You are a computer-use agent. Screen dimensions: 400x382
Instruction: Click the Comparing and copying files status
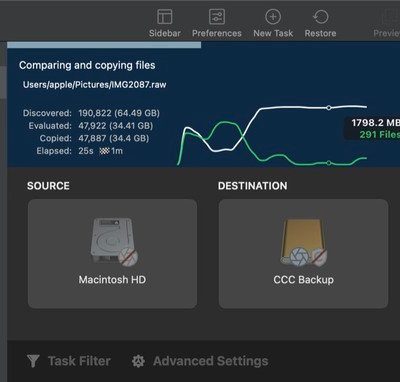tap(87, 65)
